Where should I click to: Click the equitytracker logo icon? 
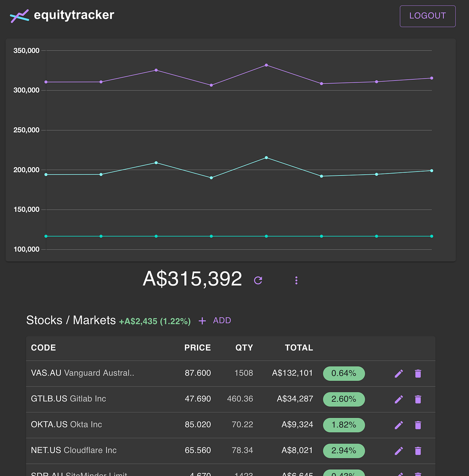click(20, 16)
